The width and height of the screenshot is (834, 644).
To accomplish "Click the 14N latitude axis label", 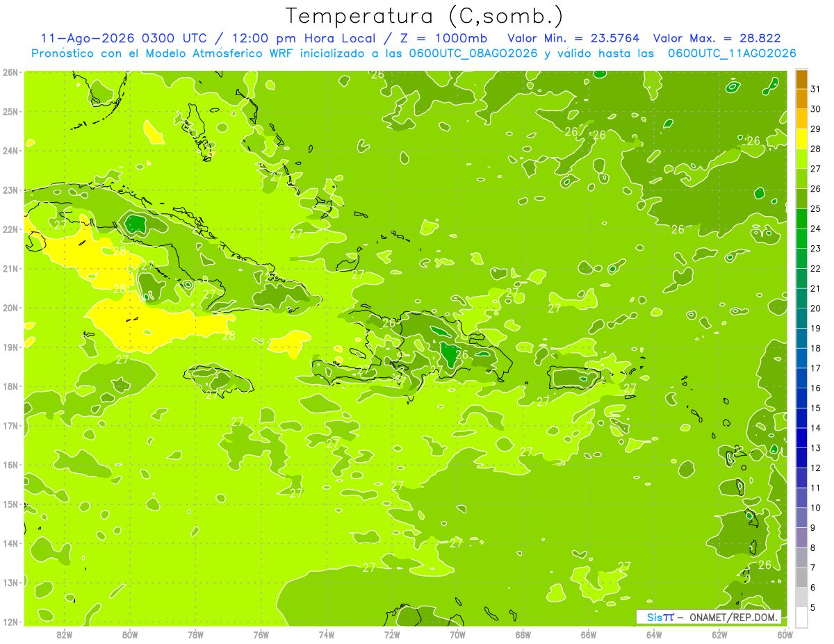I will [10, 543].
